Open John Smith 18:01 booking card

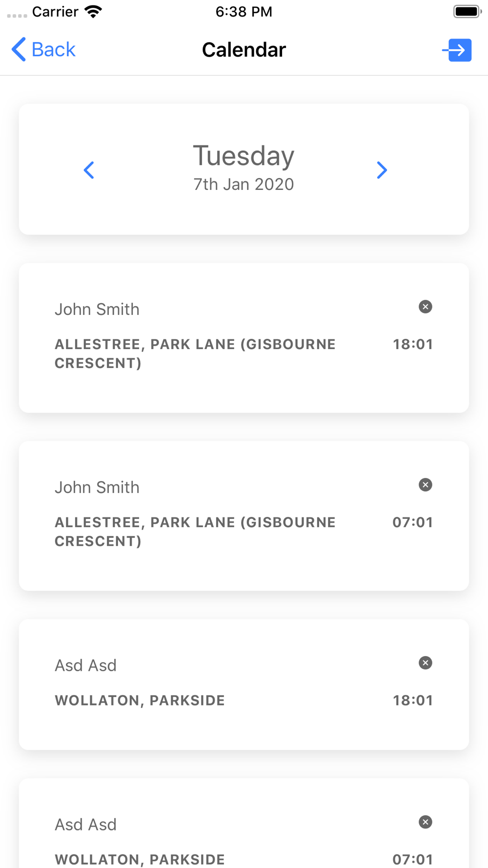coord(244,338)
